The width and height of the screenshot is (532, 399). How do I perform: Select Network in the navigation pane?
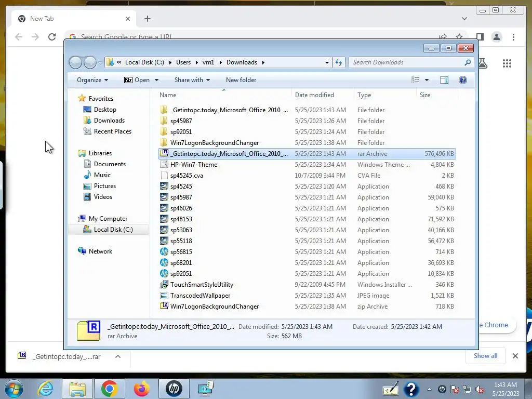click(100, 251)
